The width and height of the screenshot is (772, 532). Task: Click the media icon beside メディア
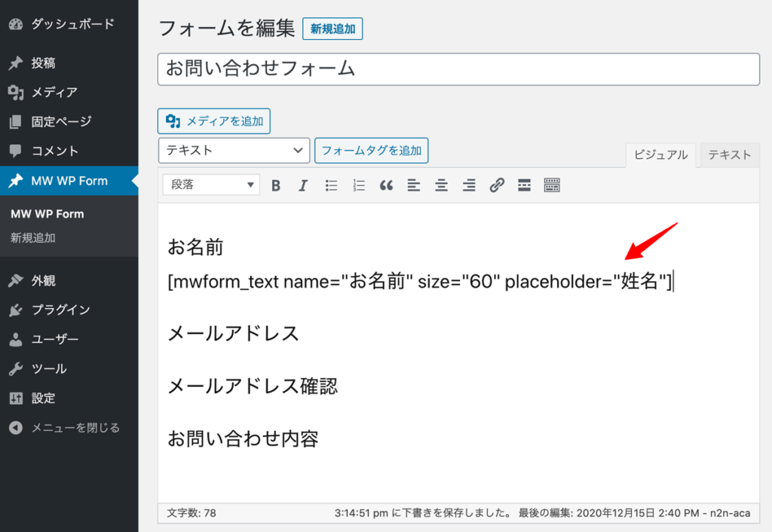pos(16,93)
